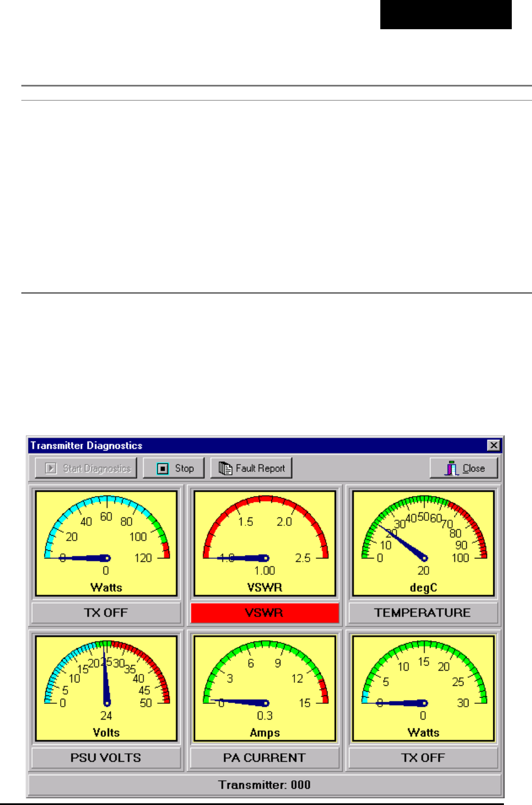The height and width of the screenshot is (805, 532).
Task: Open the Fault Report
Action: [x=251, y=468]
